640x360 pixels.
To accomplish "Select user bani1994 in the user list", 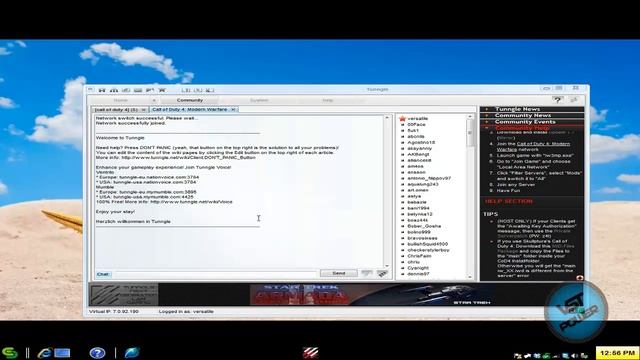I will (418, 208).
